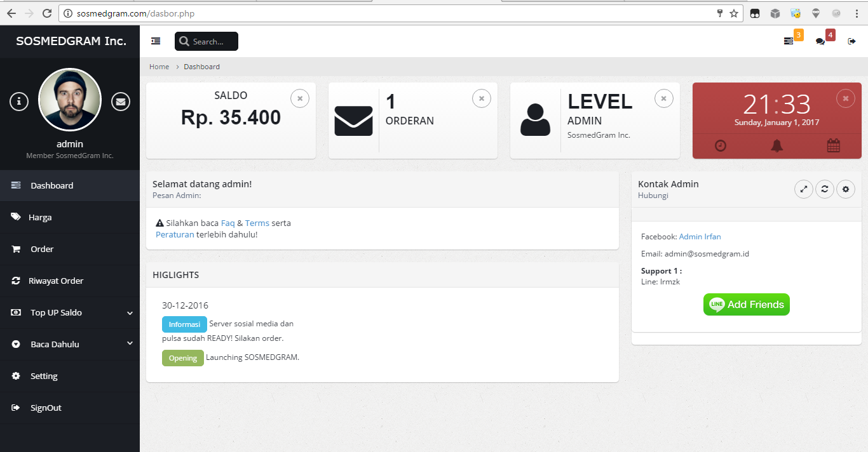Viewport: 868px width, 452px height.
Task: Open Dashboard in the sidebar
Action: pyautogui.click(x=70, y=185)
